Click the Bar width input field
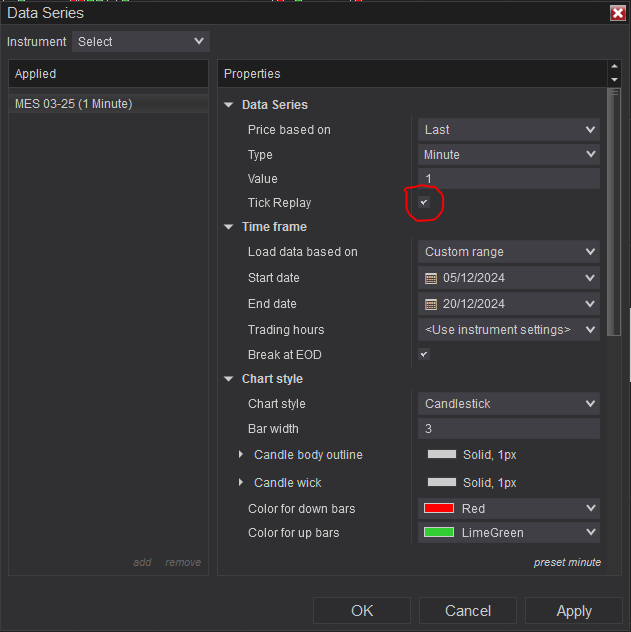The image size is (631, 632). coord(508,429)
